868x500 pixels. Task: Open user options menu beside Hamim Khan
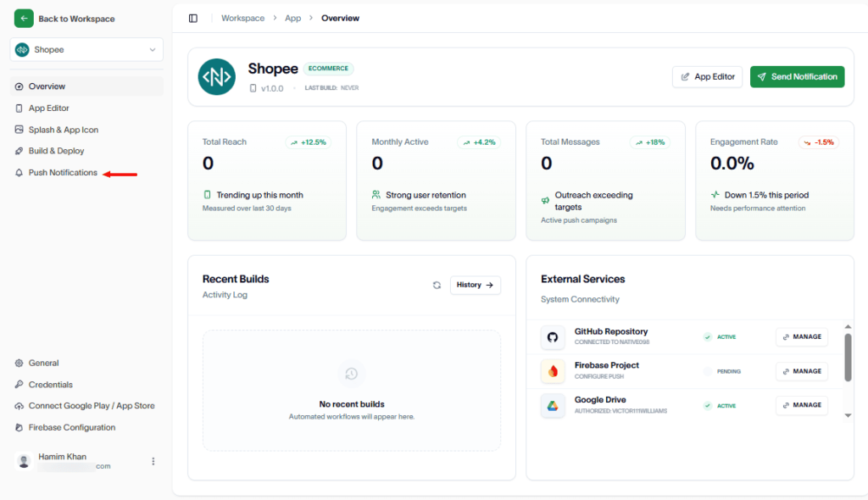point(153,461)
